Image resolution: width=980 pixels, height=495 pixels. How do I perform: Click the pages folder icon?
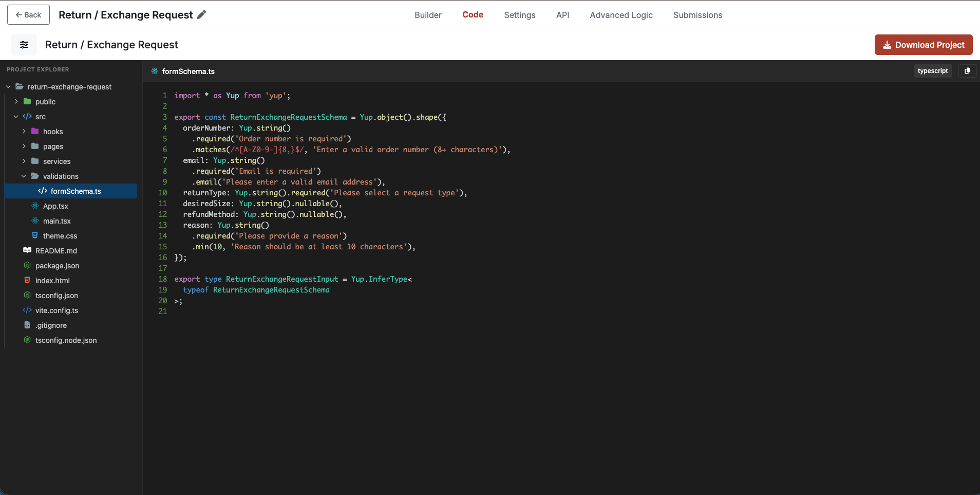click(x=35, y=146)
